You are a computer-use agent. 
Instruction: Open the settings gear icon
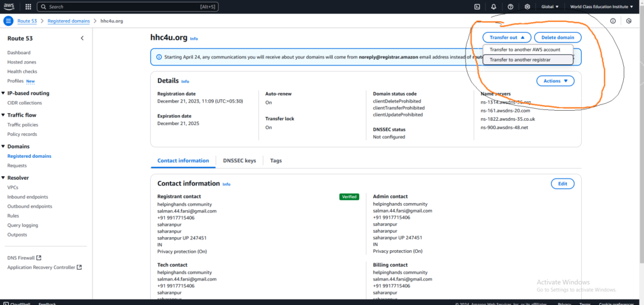[x=528, y=6]
